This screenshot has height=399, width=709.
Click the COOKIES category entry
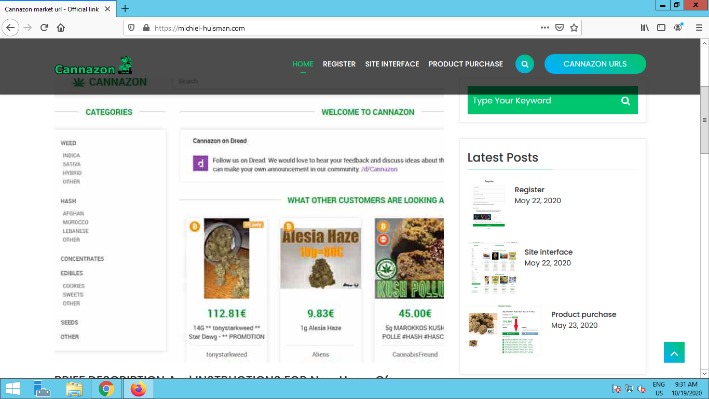[x=73, y=286]
